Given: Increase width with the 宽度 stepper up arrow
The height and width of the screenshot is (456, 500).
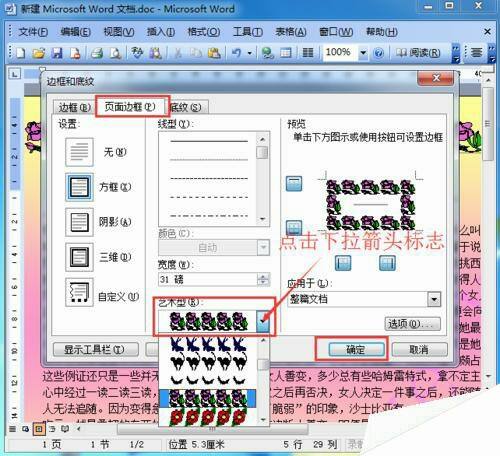Looking at the screenshot, I should pos(263,276).
